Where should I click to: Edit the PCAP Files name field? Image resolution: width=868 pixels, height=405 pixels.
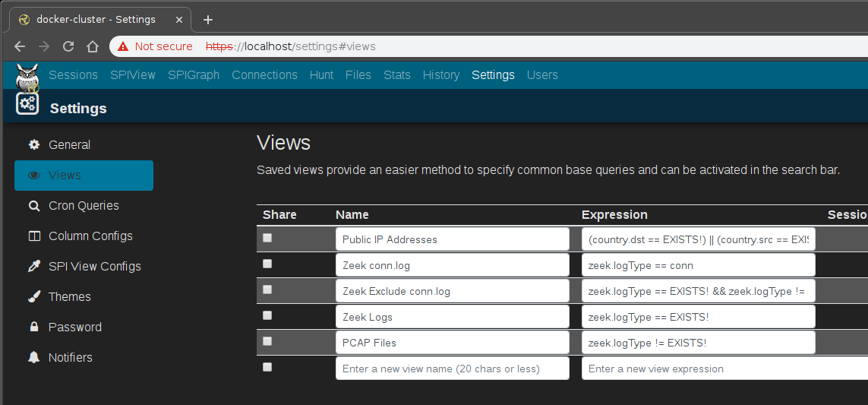453,343
